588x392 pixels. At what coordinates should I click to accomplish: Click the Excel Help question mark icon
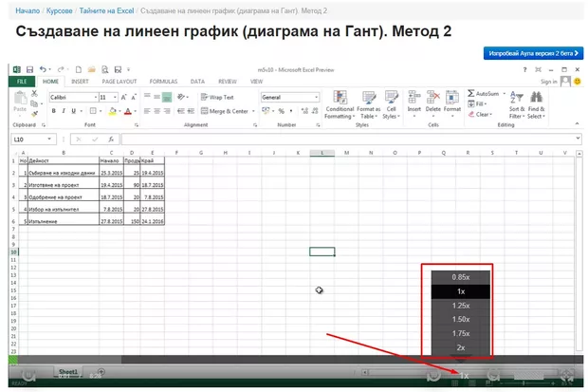[x=525, y=69]
